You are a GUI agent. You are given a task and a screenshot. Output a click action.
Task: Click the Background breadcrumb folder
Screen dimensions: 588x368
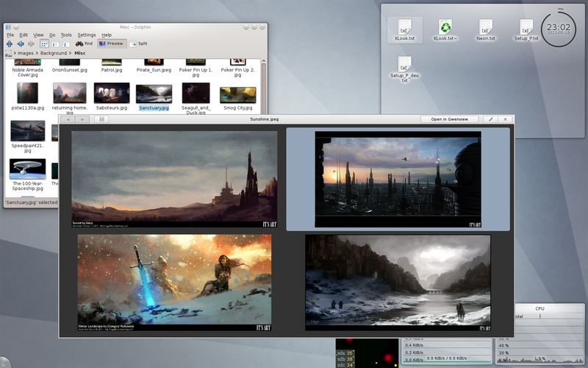pyautogui.click(x=54, y=53)
